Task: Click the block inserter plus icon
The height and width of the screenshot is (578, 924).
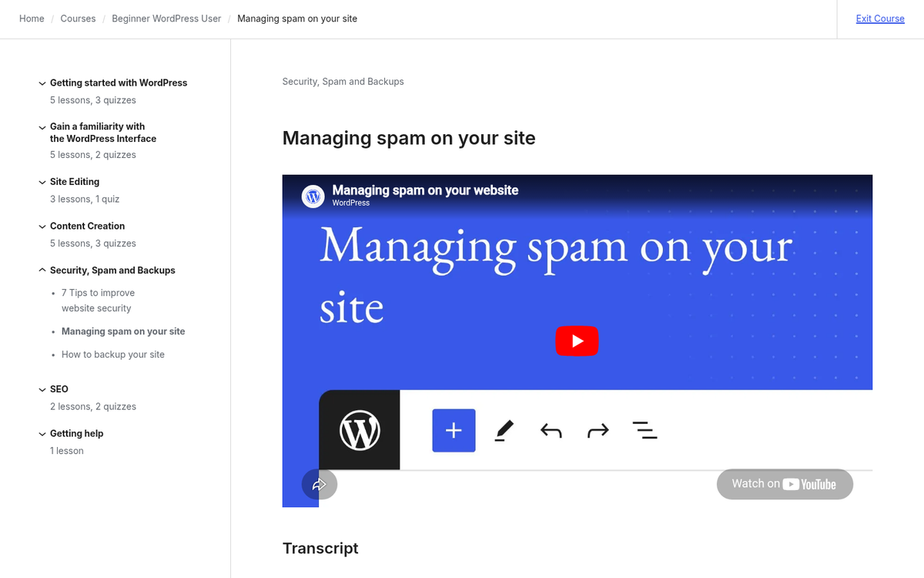Action: tap(454, 430)
